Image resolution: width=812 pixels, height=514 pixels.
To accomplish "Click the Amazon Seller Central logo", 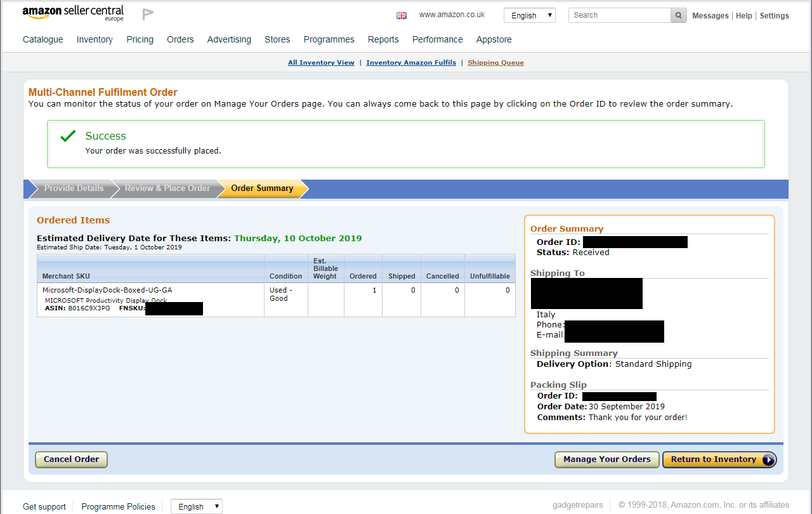I will point(73,13).
